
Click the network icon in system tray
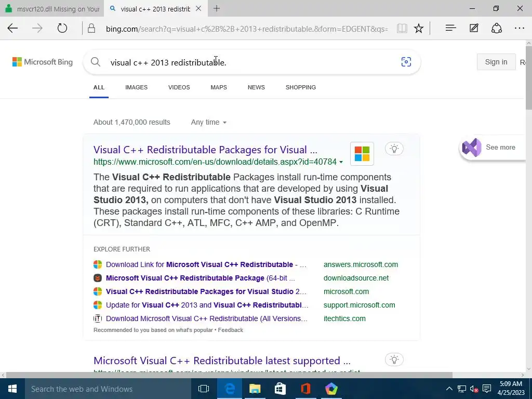[461, 389]
